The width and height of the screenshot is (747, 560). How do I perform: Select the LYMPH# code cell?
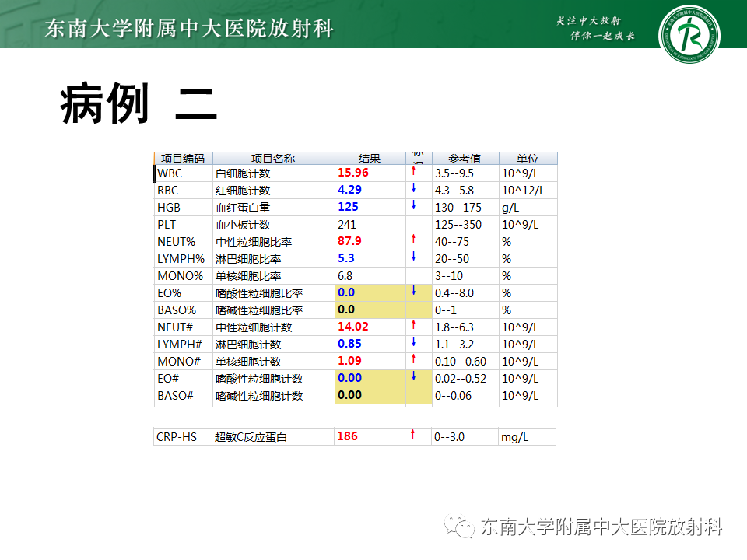point(184,345)
